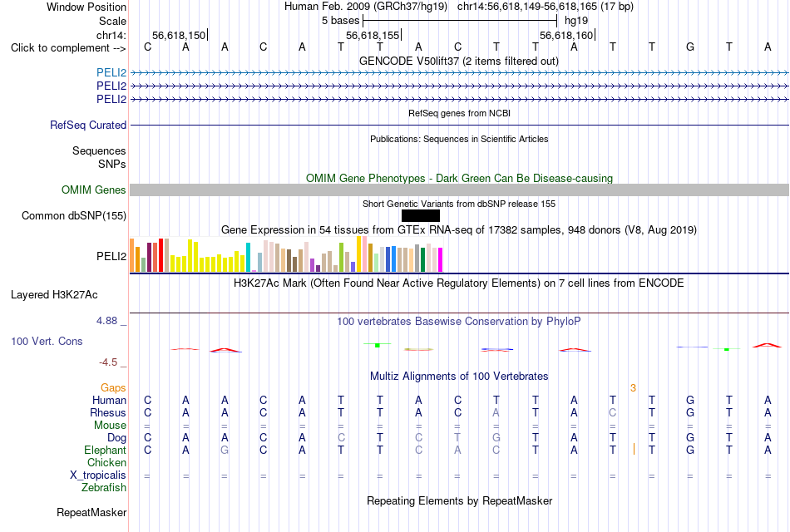Click the orange insertion mark in the Elephant row
Screen dimensions: 790x532
634,450
